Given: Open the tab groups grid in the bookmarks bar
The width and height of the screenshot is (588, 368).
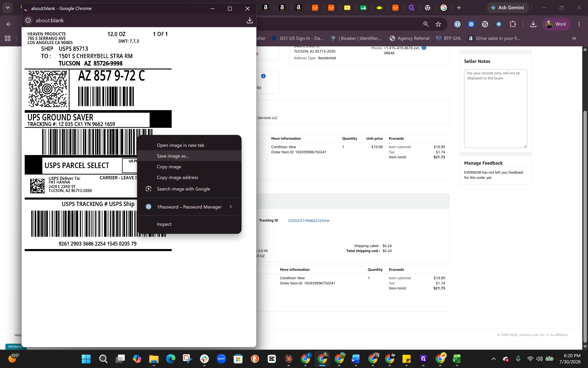Looking at the screenshot, I should pyautogui.click(x=7, y=38).
